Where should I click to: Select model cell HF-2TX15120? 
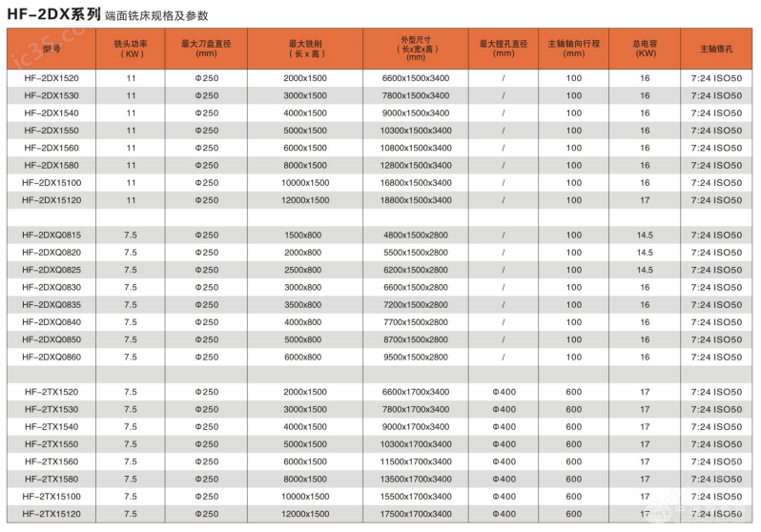point(51,514)
